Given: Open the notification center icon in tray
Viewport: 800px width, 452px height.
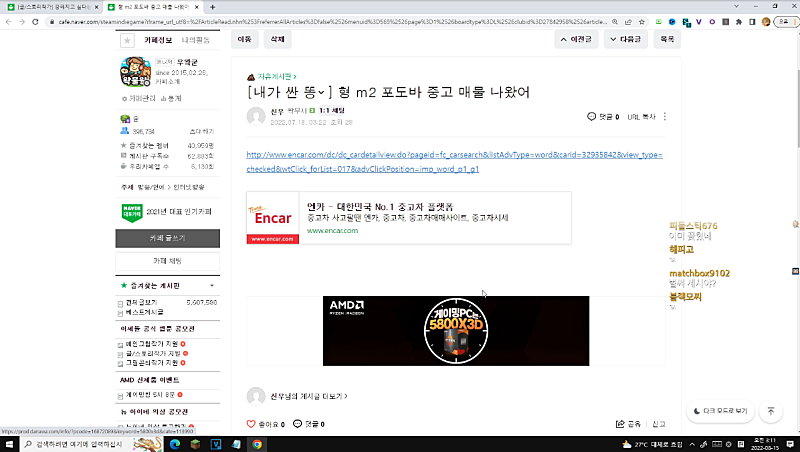Looking at the screenshot, I should (790, 444).
